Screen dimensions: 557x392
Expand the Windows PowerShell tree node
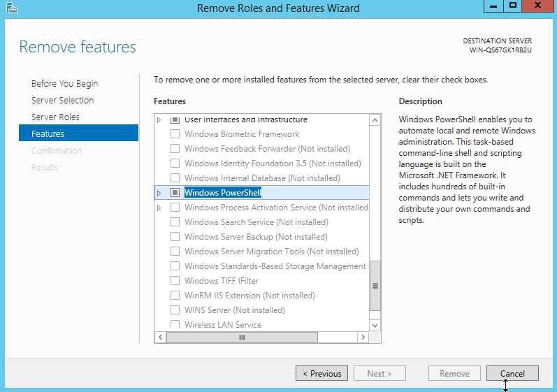point(159,193)
